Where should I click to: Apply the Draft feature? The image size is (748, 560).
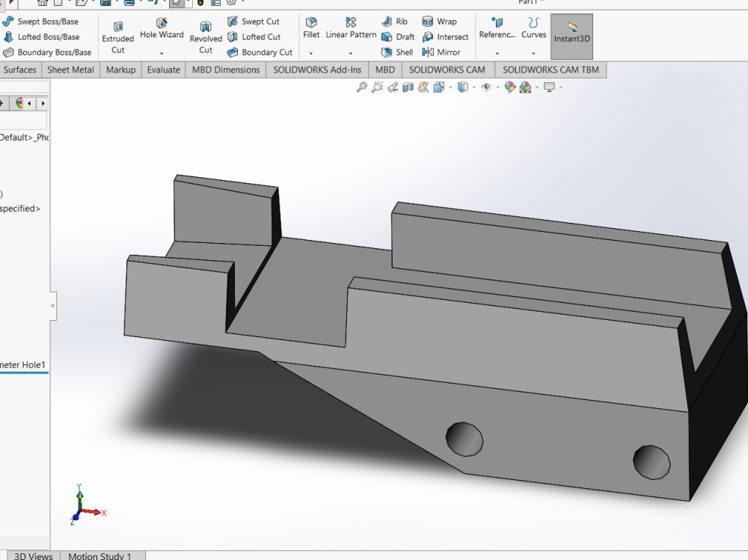pyautogui.click(x=399, y=37)
